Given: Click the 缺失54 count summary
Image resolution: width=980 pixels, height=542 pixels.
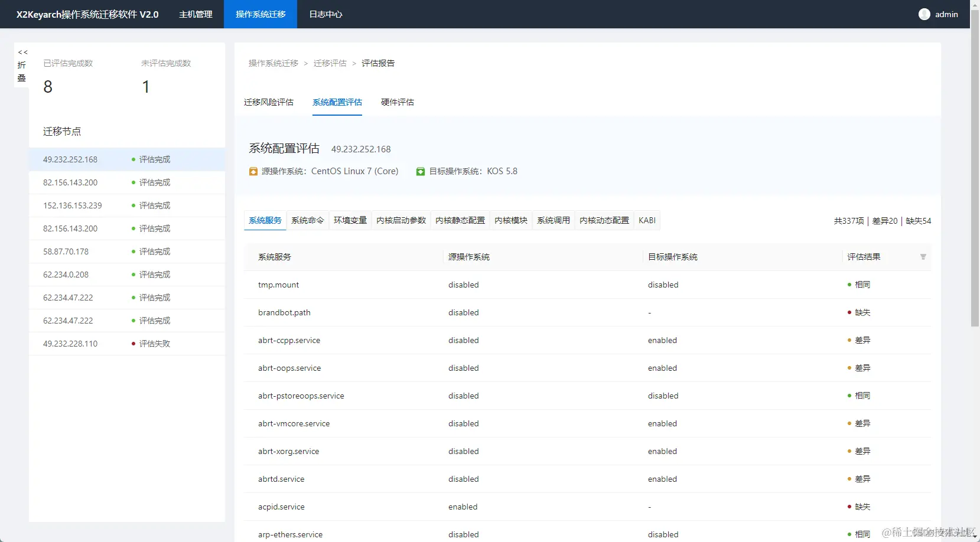Looking at the screenshot, I should pyautogui.click(x=919, y=221).
